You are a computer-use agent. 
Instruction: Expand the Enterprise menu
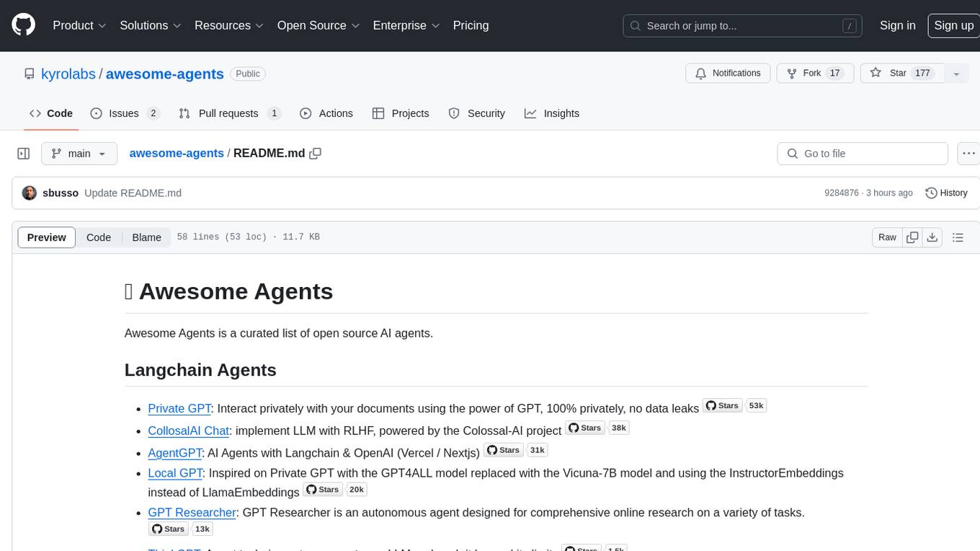click(406, 25)
